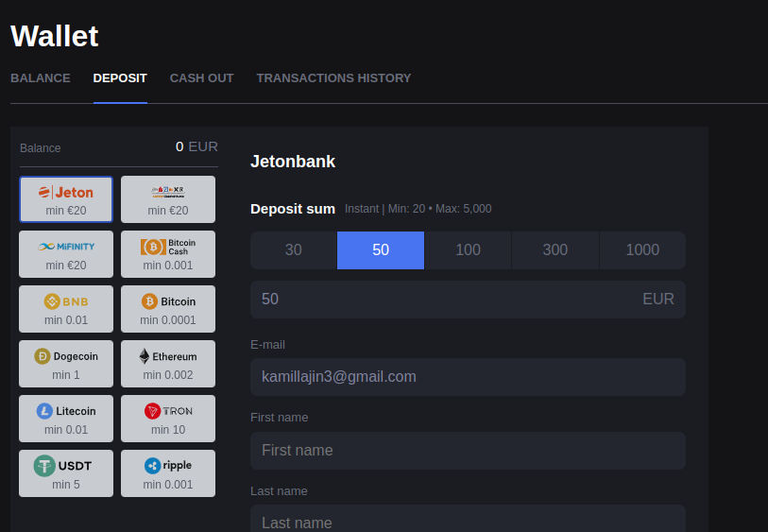This screenshot has height=532, width=768.
Task: Select Bitcoin Cash deposit method
Action: point(168,254)
